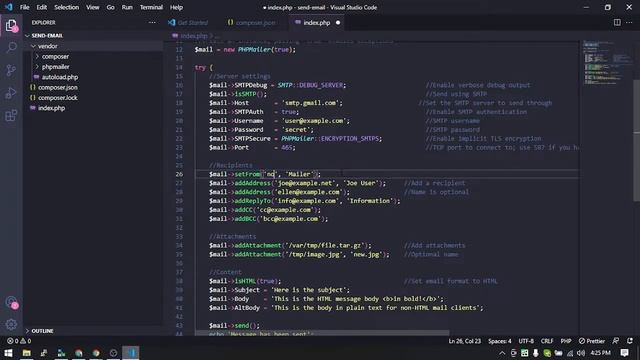
Task: Split the editor to the right
Action: [617, 22]
